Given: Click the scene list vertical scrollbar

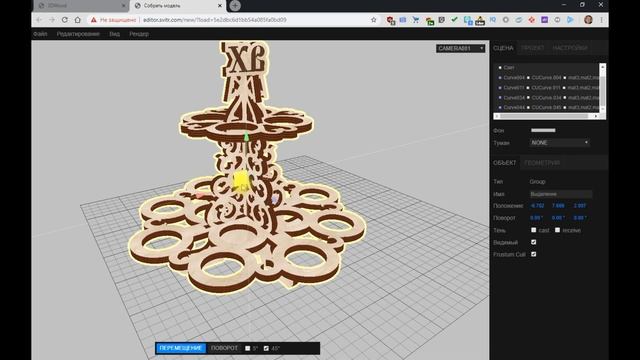Looking at the screenshot, I should pos(602,88).
